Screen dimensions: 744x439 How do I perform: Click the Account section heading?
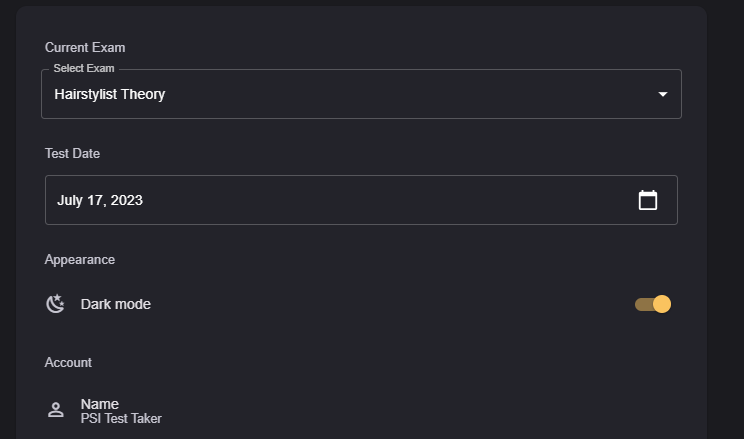(x=68, y=362)
